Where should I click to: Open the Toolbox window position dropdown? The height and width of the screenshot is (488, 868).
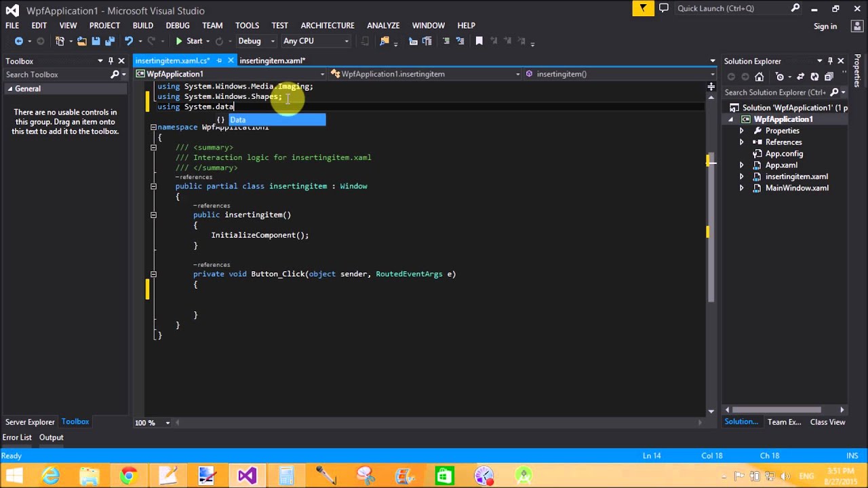click(x=100, y=61)
